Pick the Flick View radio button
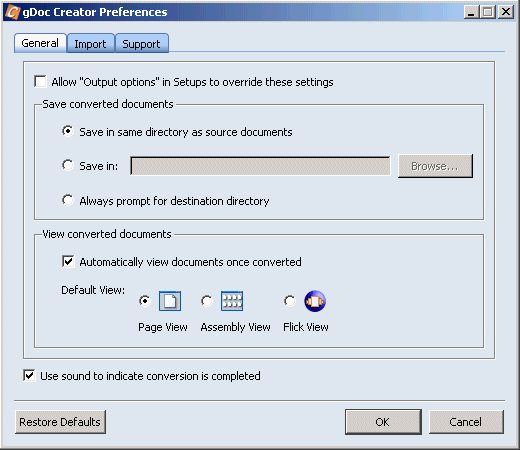 (x=290, y=301)
